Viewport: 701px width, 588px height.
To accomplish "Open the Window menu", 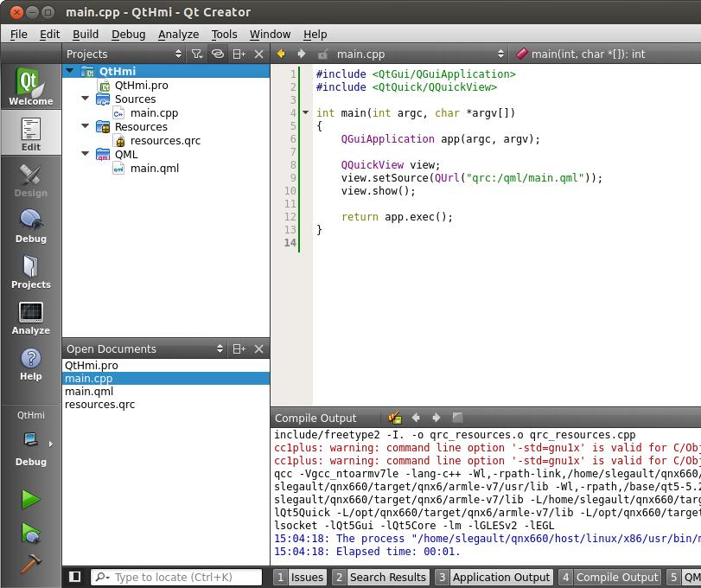I will (x=270, y=35).
